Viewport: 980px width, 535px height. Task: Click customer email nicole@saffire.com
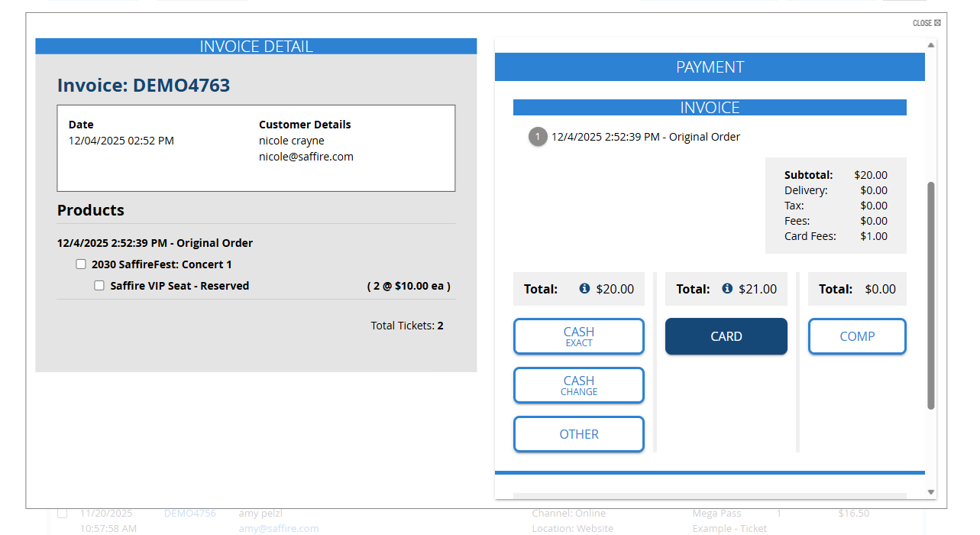tap(306, 157)
